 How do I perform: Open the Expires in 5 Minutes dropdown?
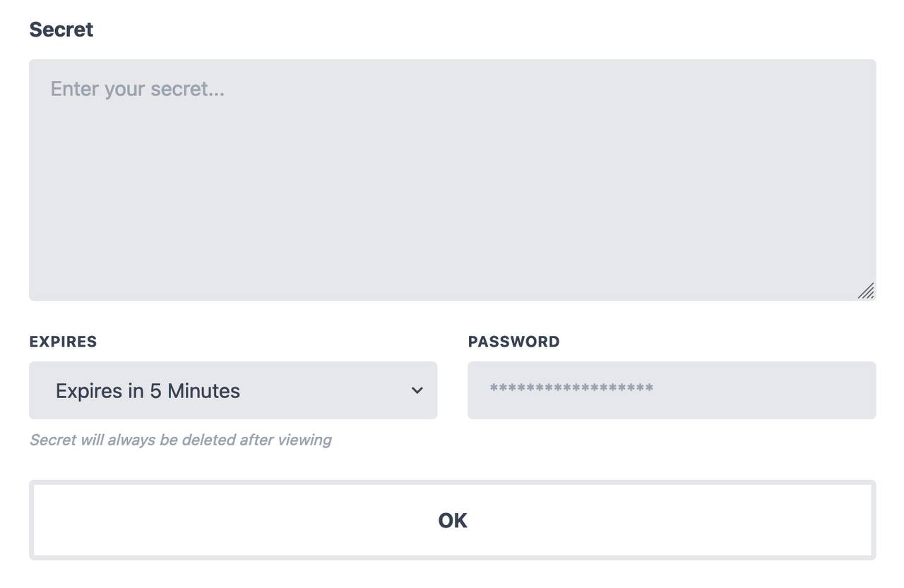click(x=233, y=390)
